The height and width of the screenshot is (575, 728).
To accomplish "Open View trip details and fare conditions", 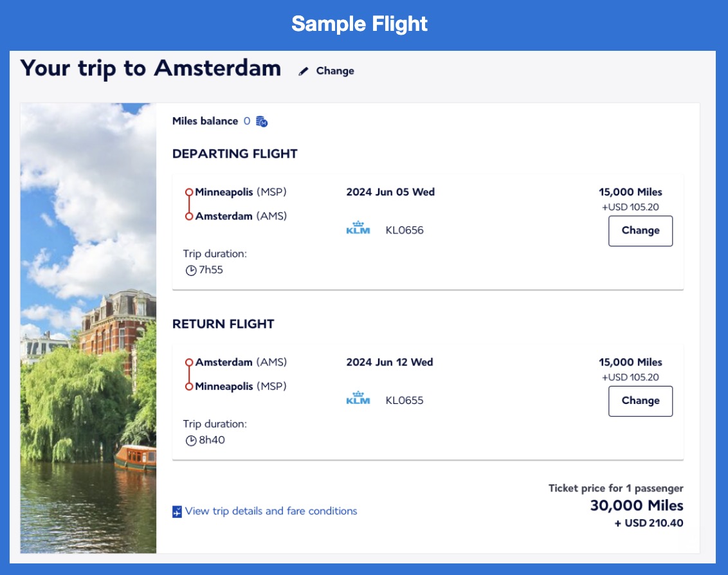I will pyautogui.click(x=271, y=511).
